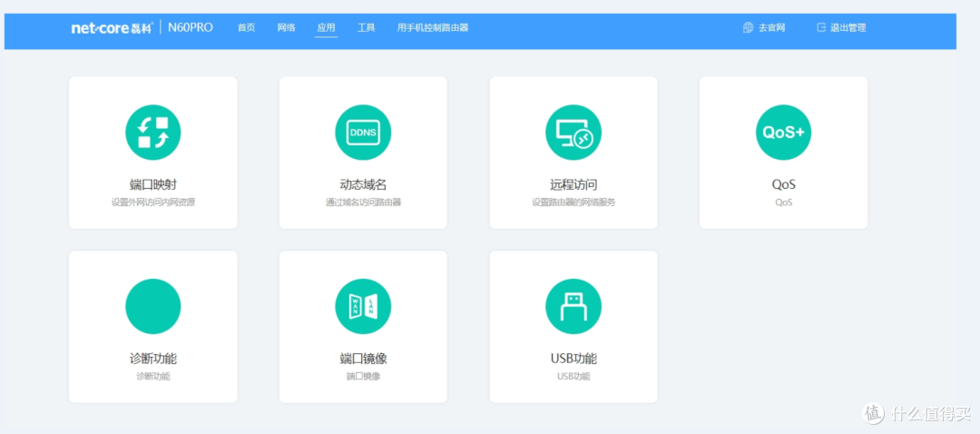Image resolution: width=980 pixels, height=434 pixels.
Task: Open the port mapping (端口映射) icon
Action: tap(153, 133)
